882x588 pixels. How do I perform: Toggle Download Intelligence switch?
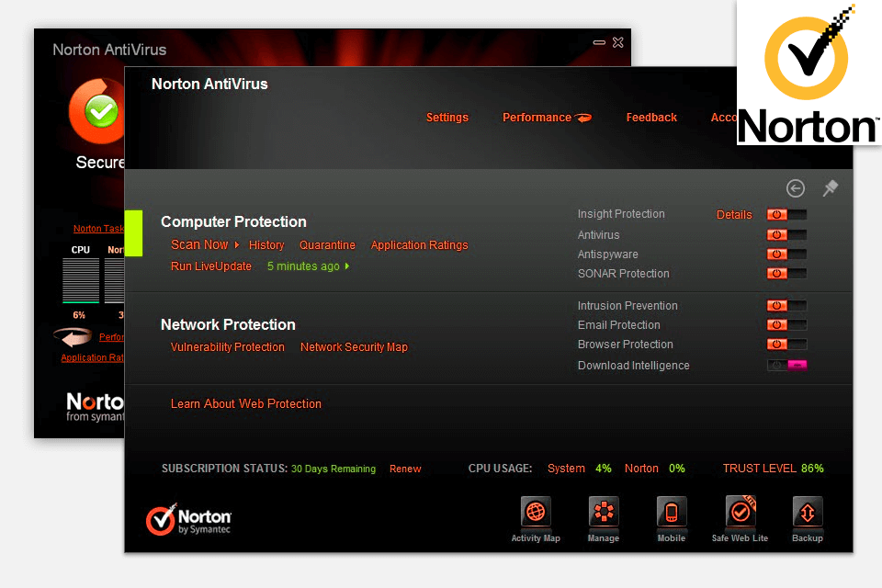pyautogui.click(x=786, y=365)
